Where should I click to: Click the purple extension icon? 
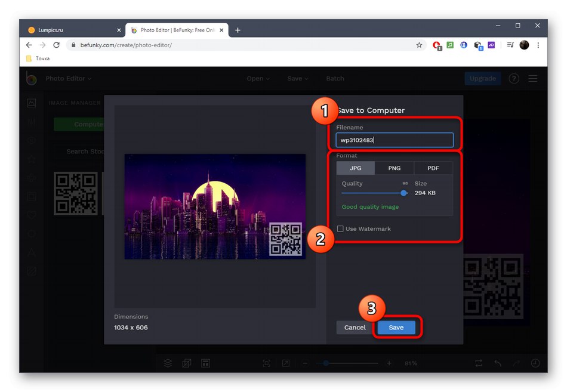point(491,45)
